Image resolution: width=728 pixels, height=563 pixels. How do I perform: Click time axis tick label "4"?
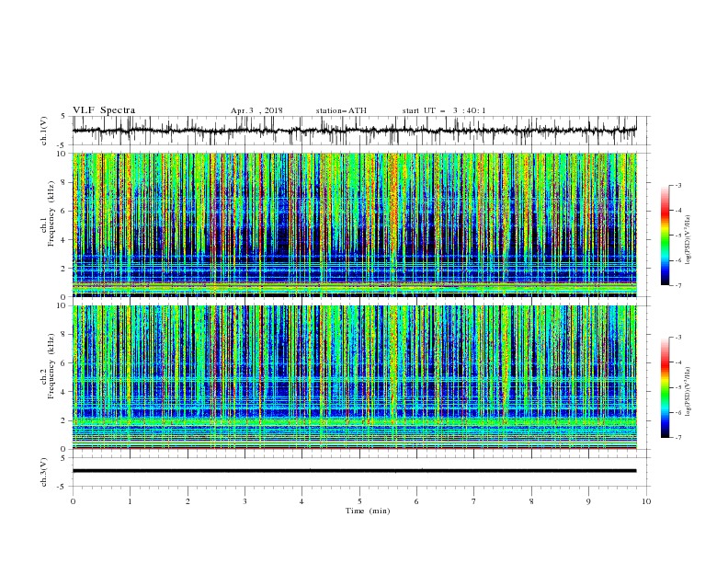(301, 501)
